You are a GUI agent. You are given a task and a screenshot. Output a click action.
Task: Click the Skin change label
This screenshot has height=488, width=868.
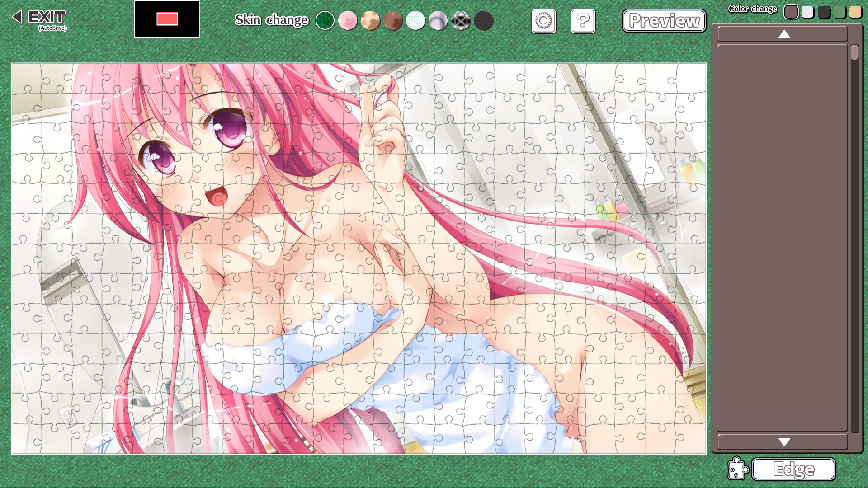271,20
